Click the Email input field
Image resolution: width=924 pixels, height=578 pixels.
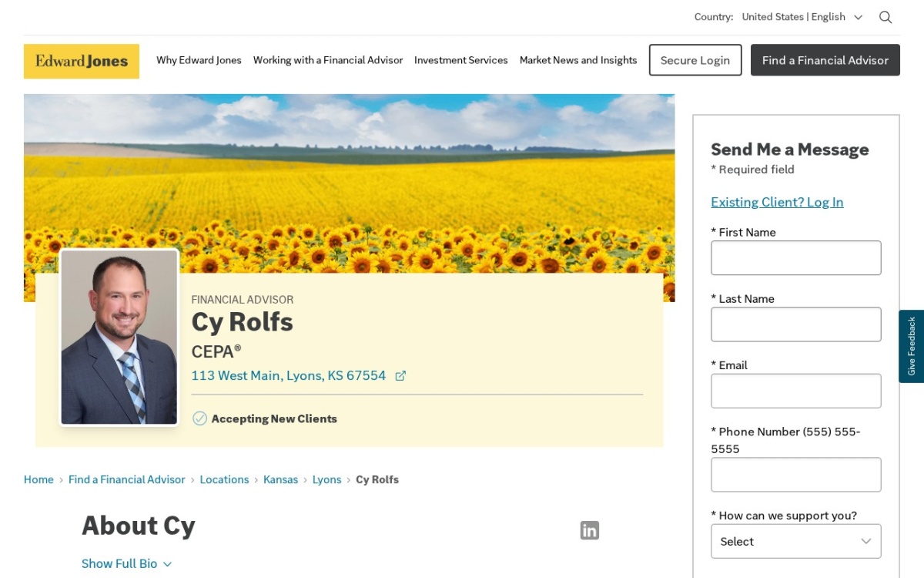[796, 391]
